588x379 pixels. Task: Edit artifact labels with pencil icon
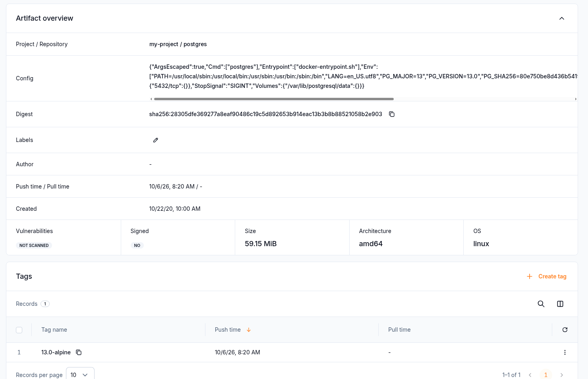[x=156, y=140]
